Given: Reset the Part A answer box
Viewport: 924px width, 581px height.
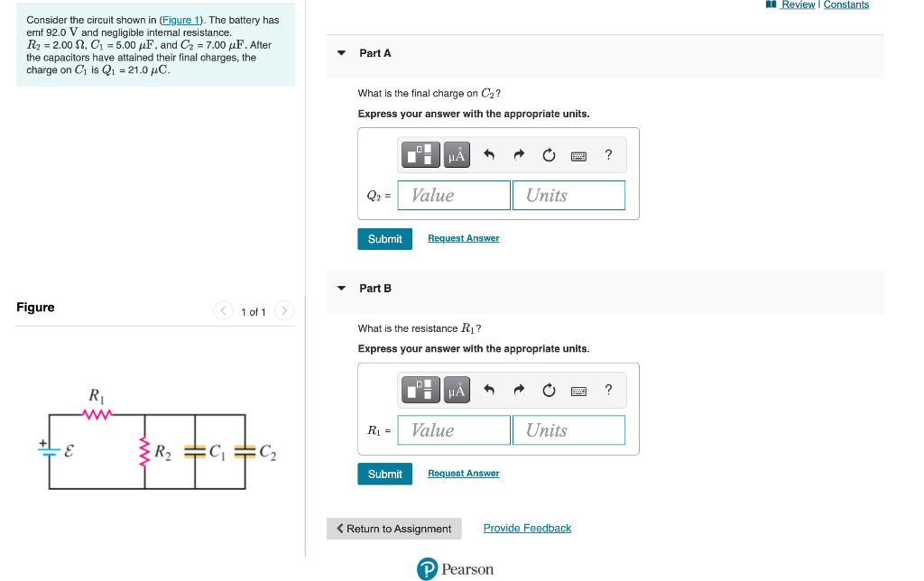Looking at the screenshot, I should pyautogui.click(x=549, y=153).
